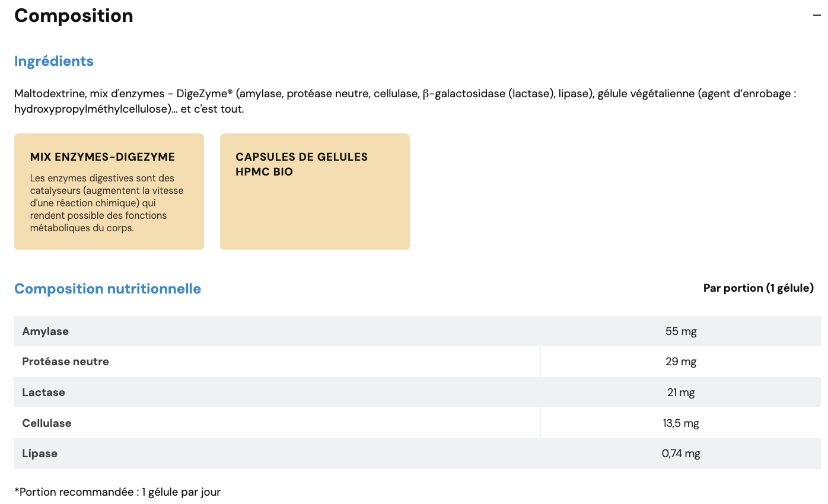Open the CAPSULES DE GELULES HPMC BIO card
The image size is (828, 504).
(x=314, y=191)
